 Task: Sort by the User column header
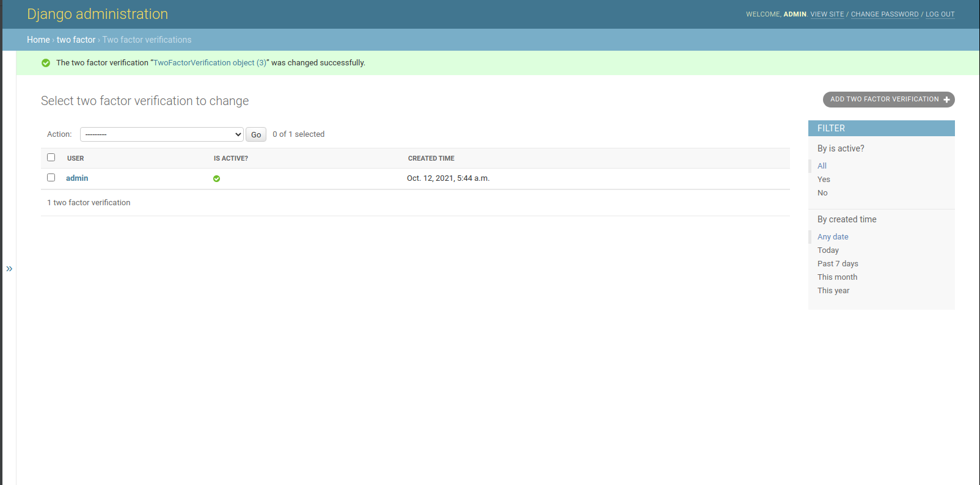click(x=76, y=158)
